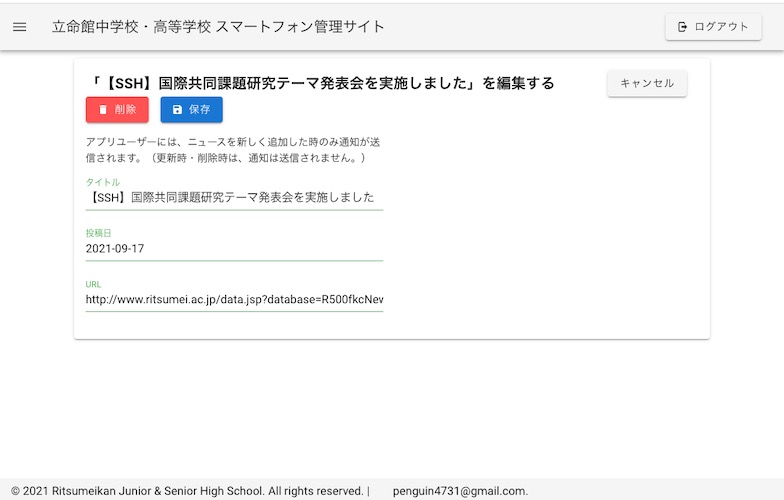The image size is (784, 500).
Task: Click into the URL input field
Action: [x=234, y=299]
